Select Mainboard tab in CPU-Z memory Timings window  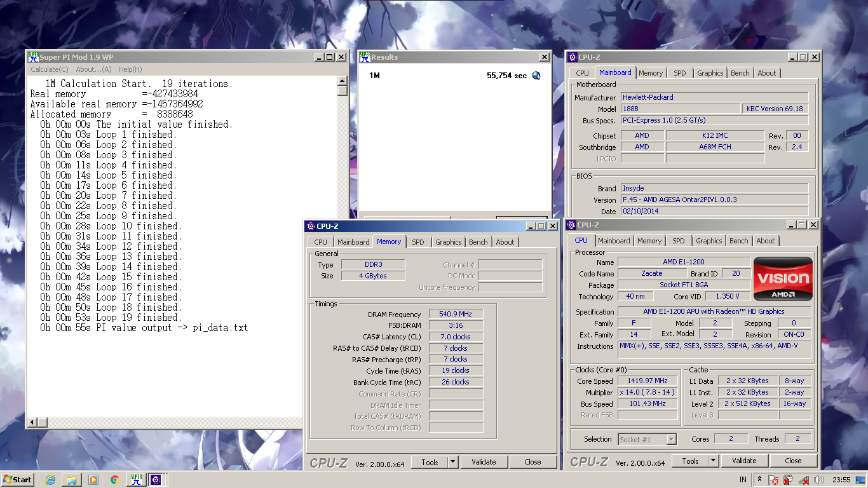pos(353,242)
